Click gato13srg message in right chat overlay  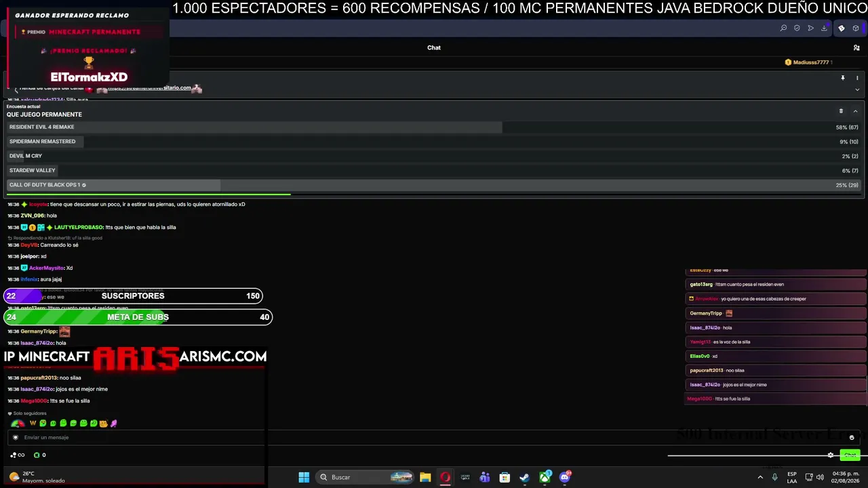coord(776,285)
